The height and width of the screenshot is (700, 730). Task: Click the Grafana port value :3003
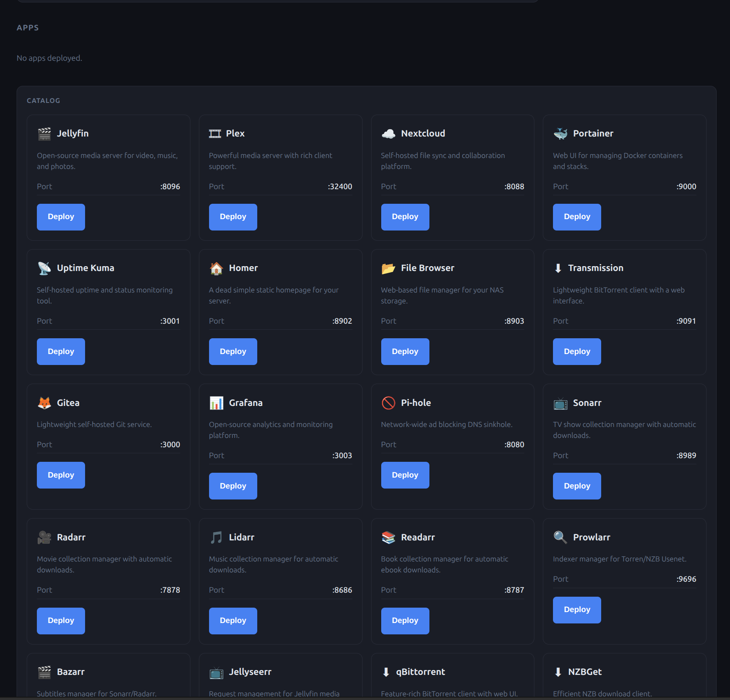point(342,456)
